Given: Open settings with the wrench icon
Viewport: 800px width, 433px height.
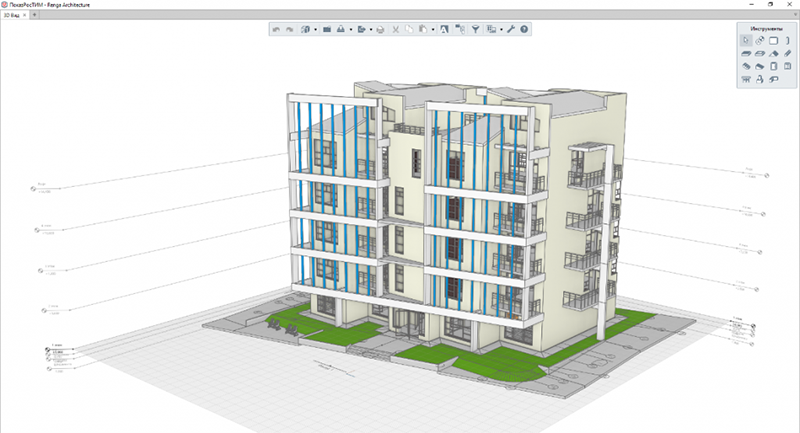Looking at the screenshot, I should 511,30.
